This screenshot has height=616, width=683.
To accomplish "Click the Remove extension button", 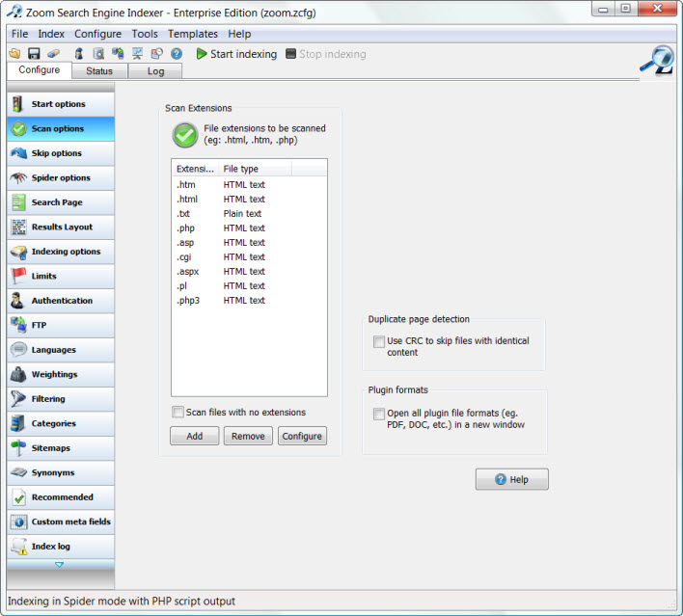I will pos(248,436).
